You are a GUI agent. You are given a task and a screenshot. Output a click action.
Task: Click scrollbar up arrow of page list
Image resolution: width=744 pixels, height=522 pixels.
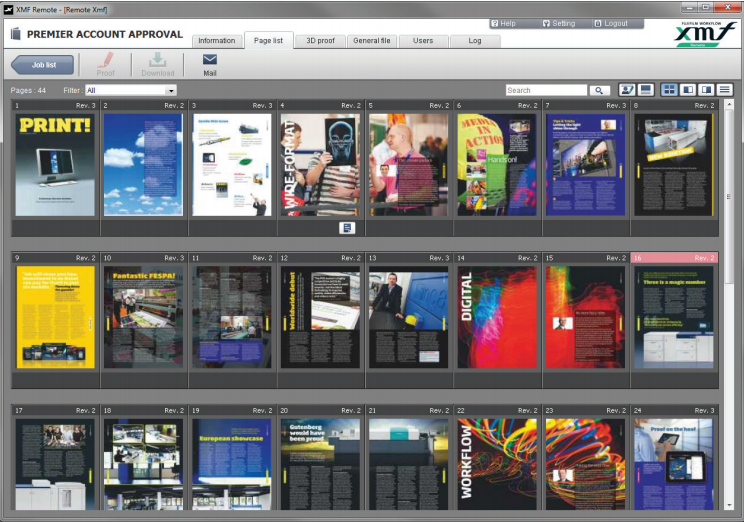click(729, 105)
